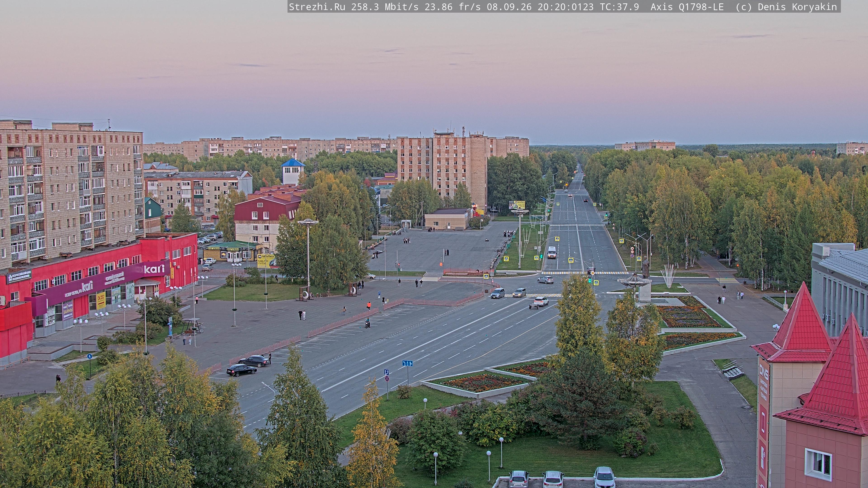Screen dimensions: 868x488
Task: Click the large kari sign on red building
Action: (x=154, y=269)
